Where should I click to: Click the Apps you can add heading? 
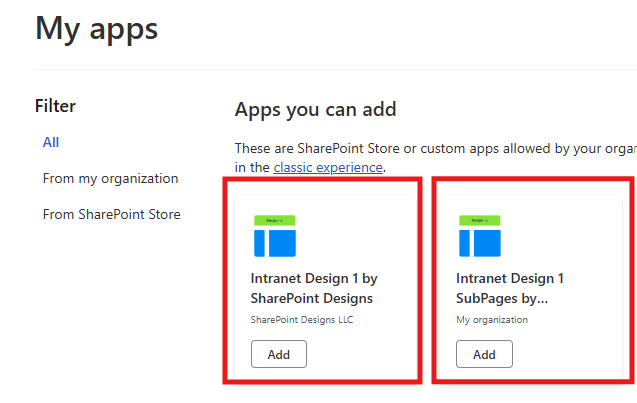(316, 110)
